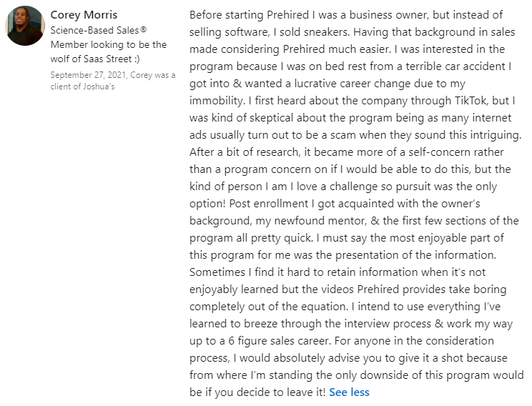Collapse the recommendation with See less

click(349, 392)
